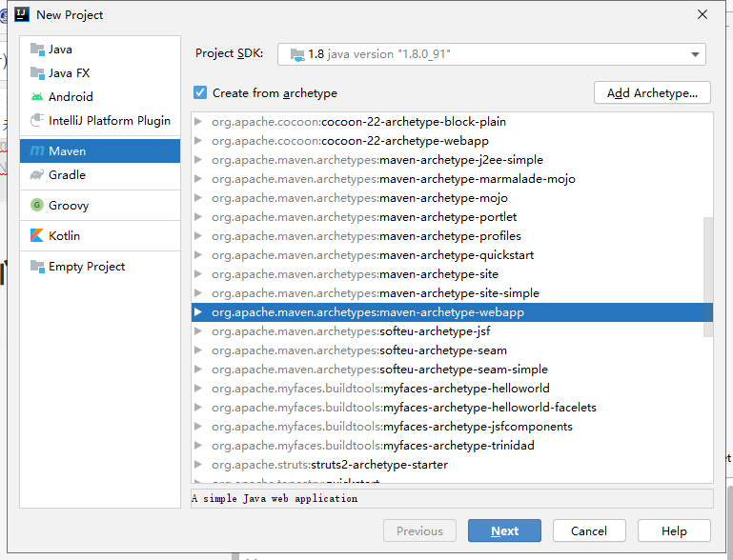
Task: Click the archetype list vertical scrollbar
Action: (707, 276)
